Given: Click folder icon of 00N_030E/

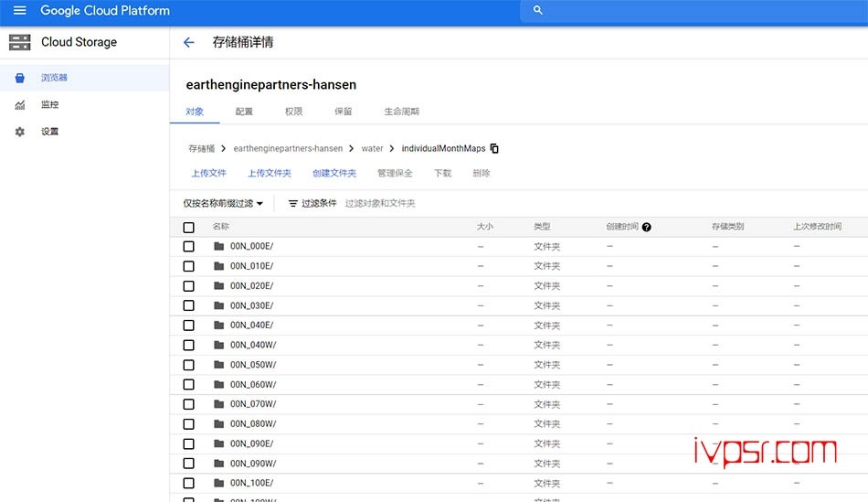Looking at the screenshot, I should [x=218, y=305].
